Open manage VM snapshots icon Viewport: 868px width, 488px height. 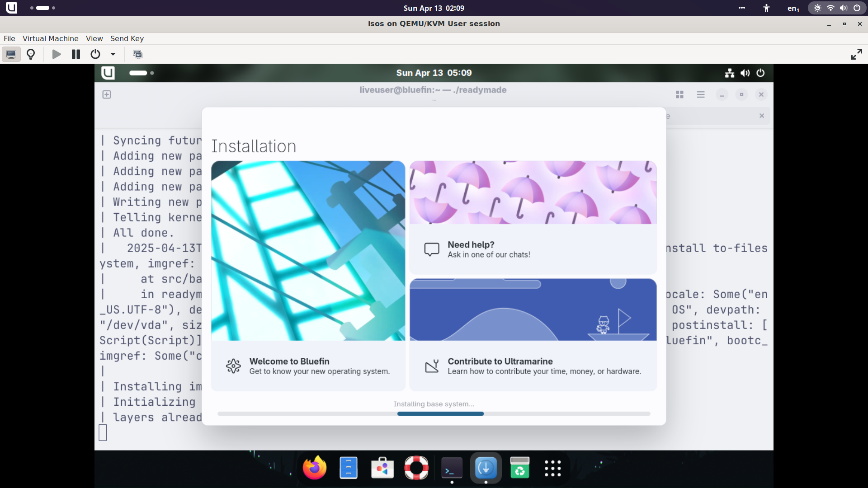click(137, 54)
